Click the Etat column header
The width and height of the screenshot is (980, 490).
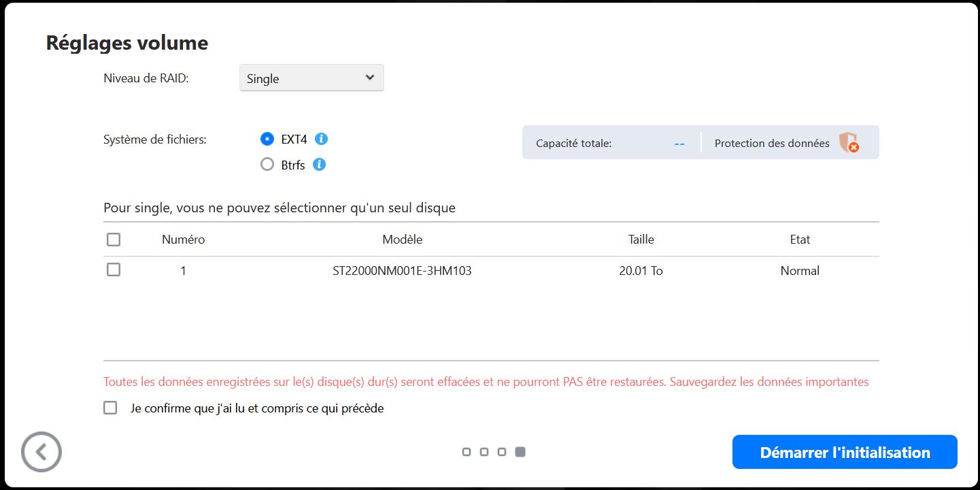(800, 240)
